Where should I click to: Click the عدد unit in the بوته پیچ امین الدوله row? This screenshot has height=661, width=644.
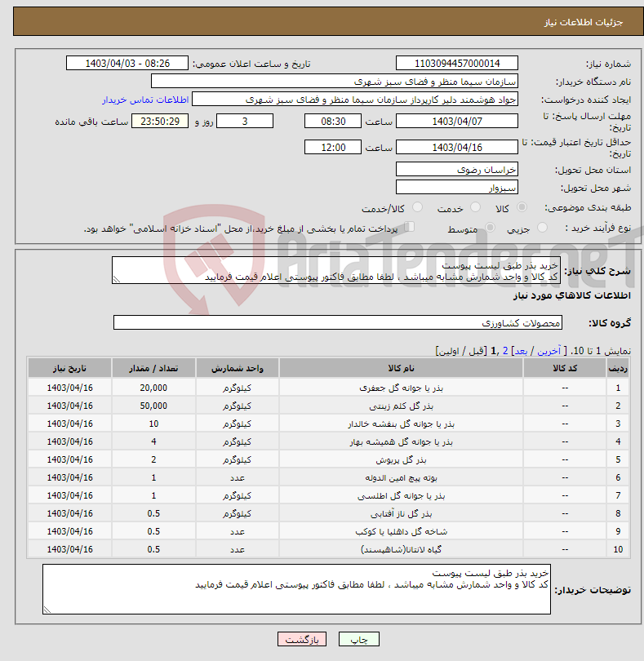pyautogui.click(x=237, y=477)
